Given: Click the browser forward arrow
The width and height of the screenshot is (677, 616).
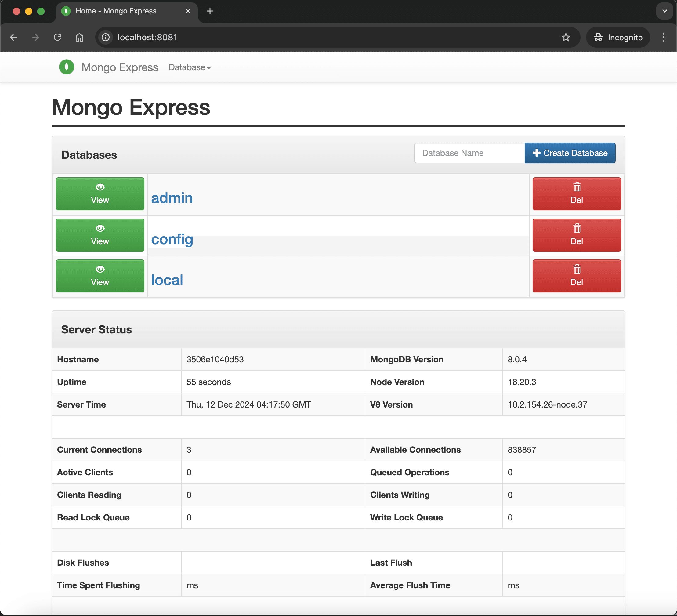Looking at the screenshot, I should pos(35,37).
